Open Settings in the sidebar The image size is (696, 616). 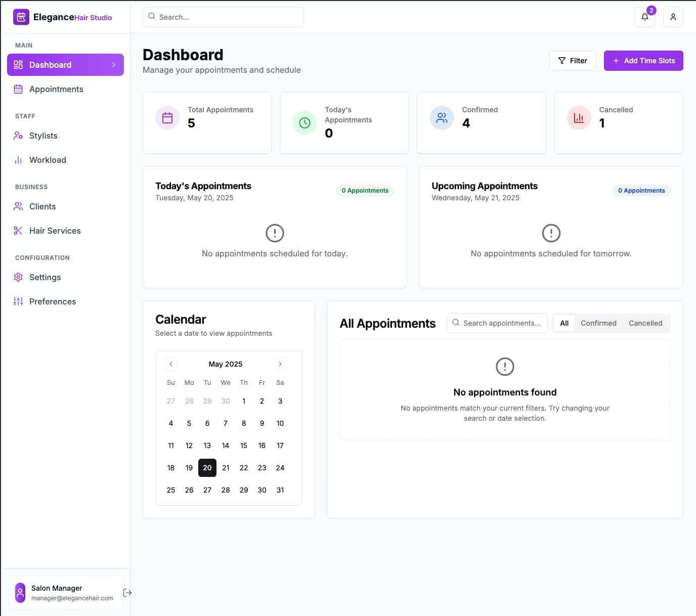[65, 277]
